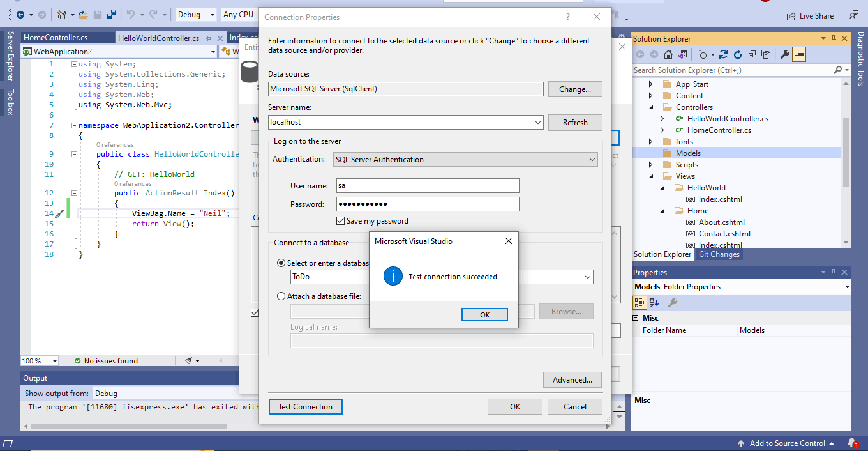This screenshot has height=451, width=868.
Task: Open the 100 % editor zoom dropdown
Action: click(54, 361)
